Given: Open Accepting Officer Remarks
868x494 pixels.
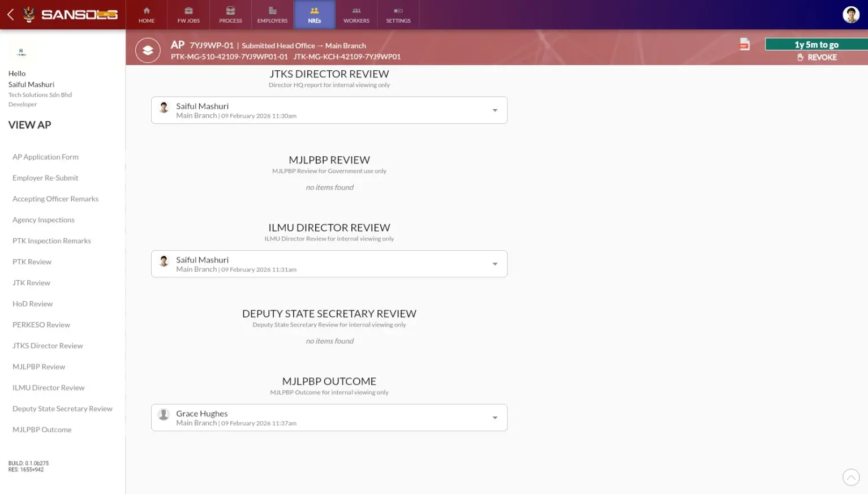Looking at the screenshot, I should (55, 199).
